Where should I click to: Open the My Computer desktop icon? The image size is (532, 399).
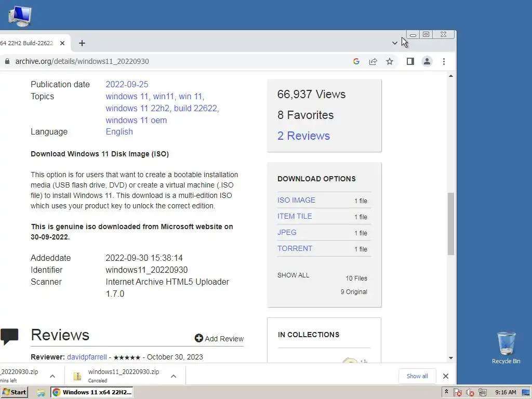click(x=20, y=16)
